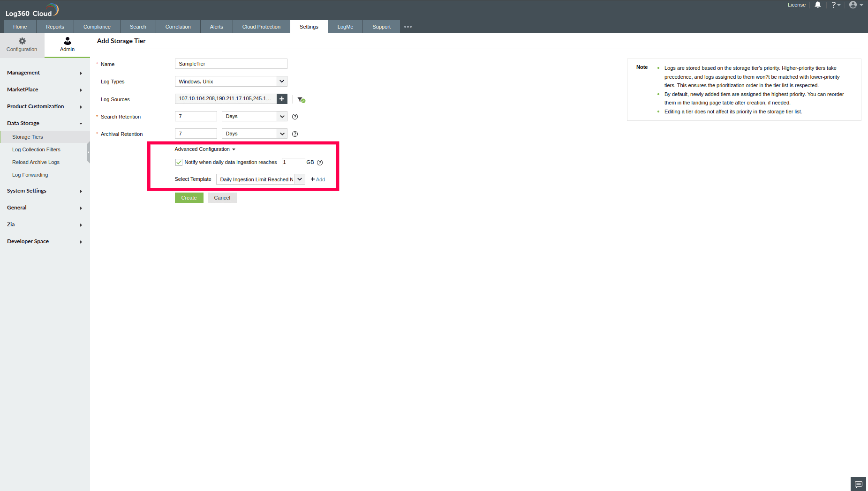Image resolution: width=868 pixels, height=491 pixels.
Task: Click the filter icon next to Log Sources
Action: (301, 99)
